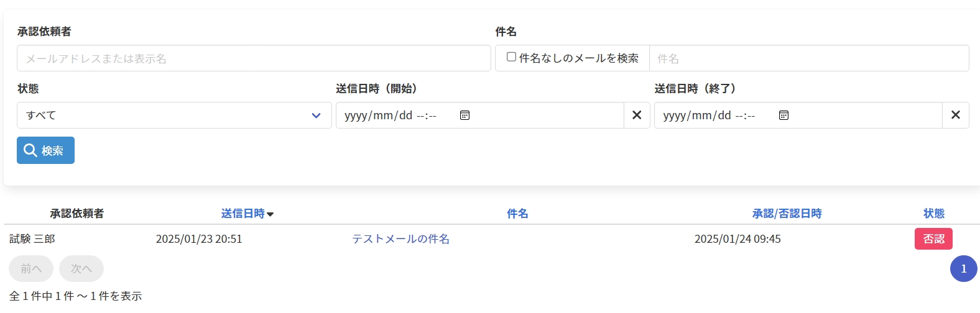Click the blue 検索 search button

click(45, 150)
